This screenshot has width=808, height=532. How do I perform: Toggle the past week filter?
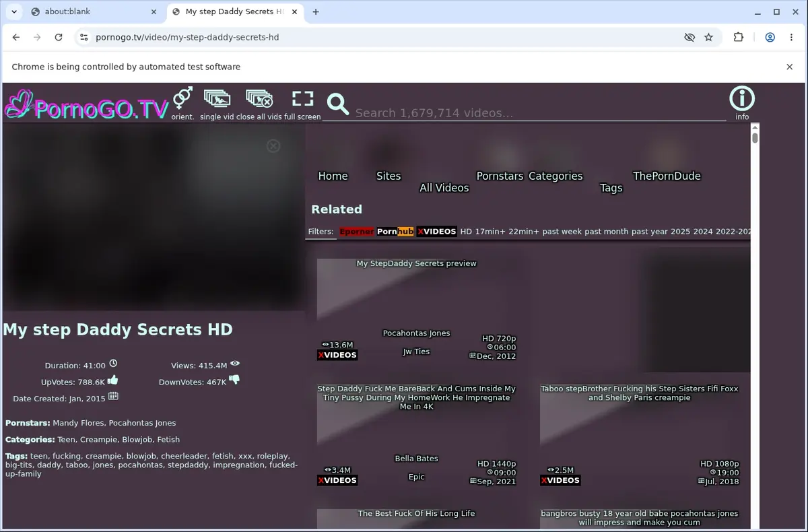click(562, 231)
